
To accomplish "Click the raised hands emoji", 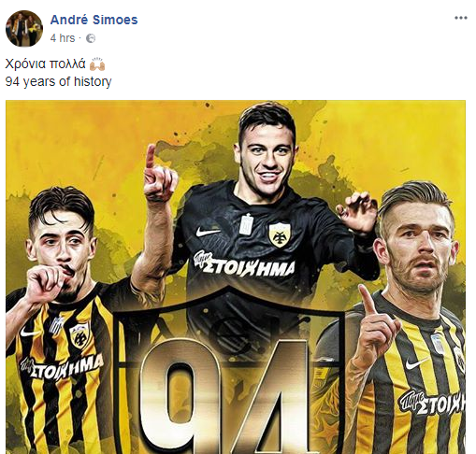I will click(x=97, y=64).
